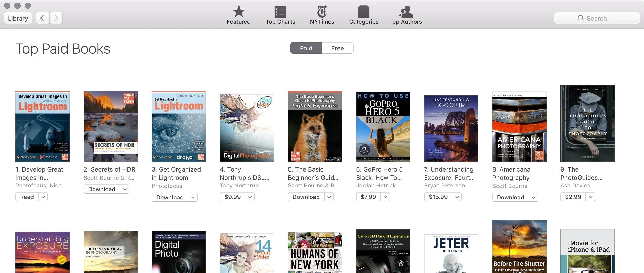The width and height of the screenshot is (644, 273).
Task: Open title '3. Get Organized in Lightroom'
Action: coord(176,174)
